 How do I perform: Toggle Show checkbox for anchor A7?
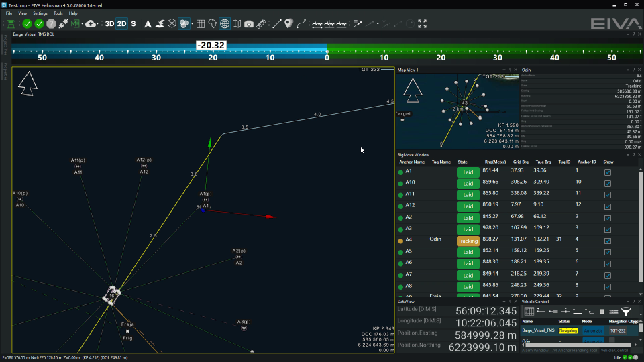tap(608, 274)
